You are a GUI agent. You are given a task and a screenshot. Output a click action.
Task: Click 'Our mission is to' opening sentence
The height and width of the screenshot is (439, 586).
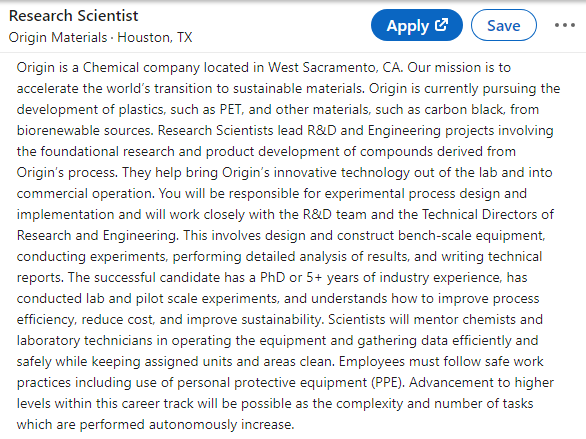click(459, 67)
